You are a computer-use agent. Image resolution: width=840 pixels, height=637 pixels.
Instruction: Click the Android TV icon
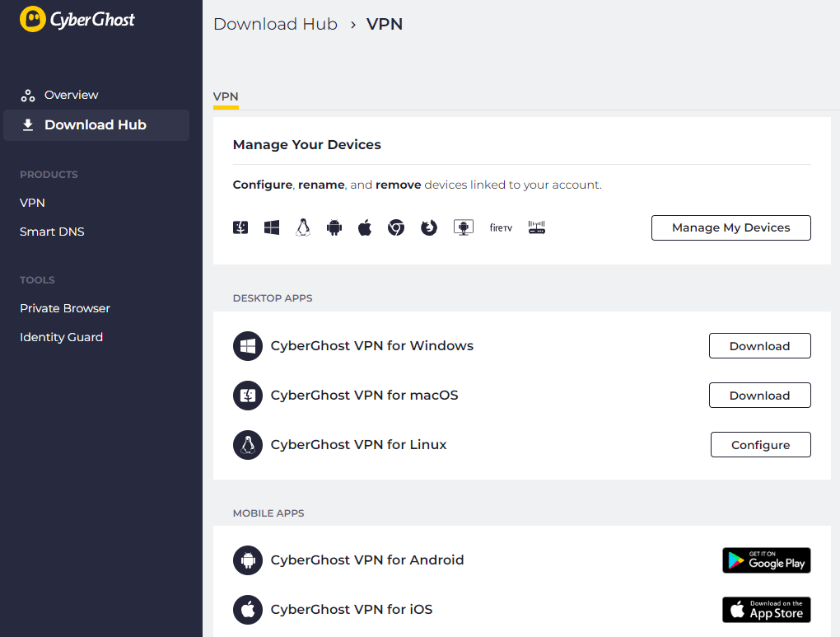[464, 227]
